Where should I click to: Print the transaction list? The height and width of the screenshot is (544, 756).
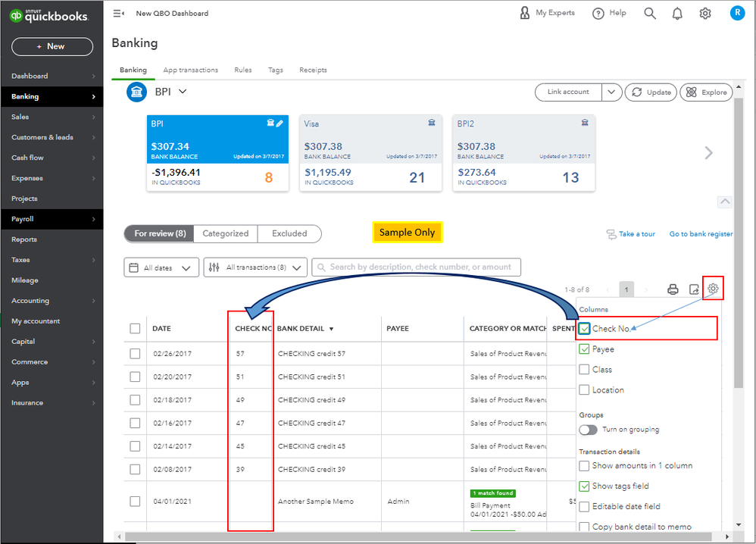coord(673,289)
